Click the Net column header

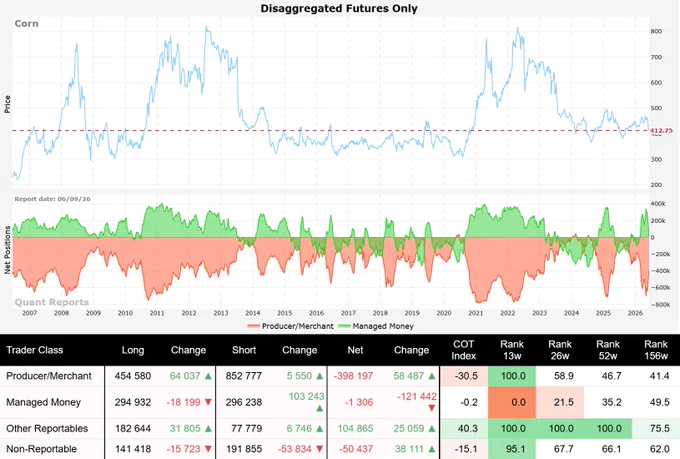tap(355, 350)
